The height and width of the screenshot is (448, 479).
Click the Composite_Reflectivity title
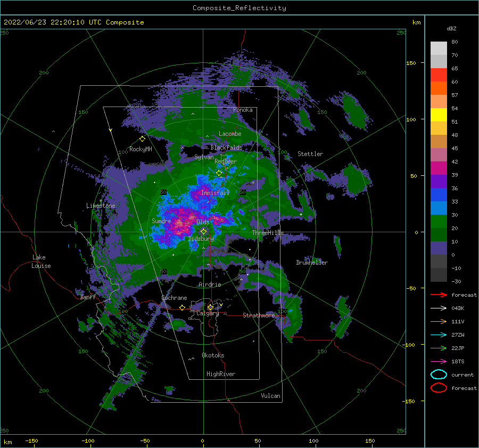click(x=240, y=8)
